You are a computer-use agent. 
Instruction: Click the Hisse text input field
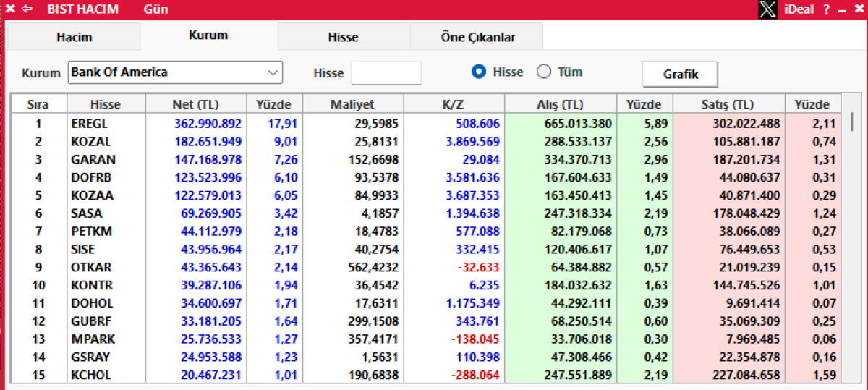click(x=386, y=72)
